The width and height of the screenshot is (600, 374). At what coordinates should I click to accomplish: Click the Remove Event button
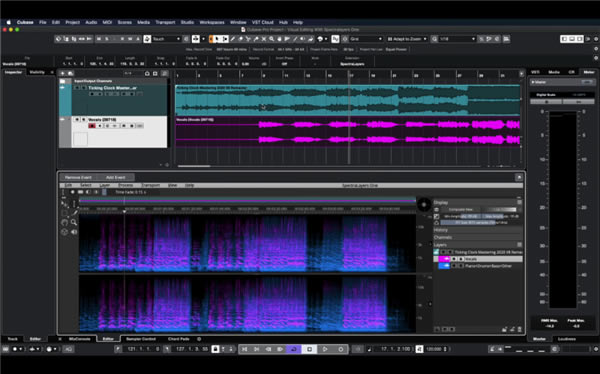[78, 177]
